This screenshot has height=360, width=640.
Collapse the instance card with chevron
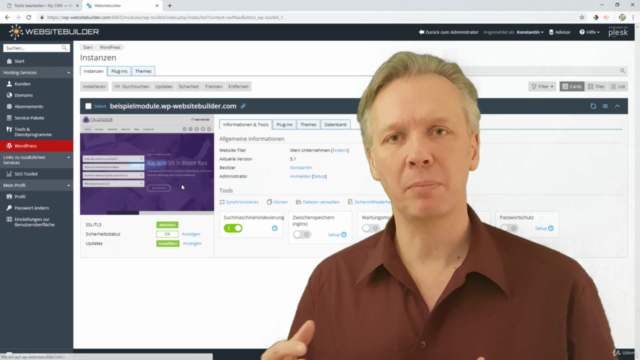click(x=617, y=106)
